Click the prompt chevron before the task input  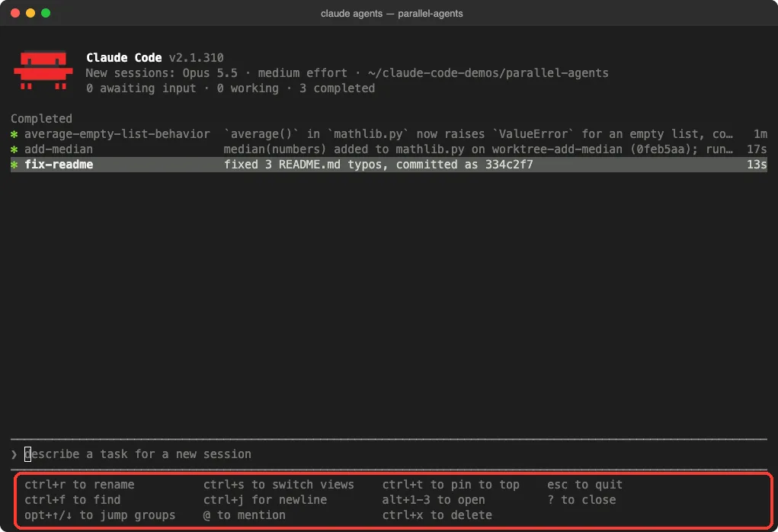14,454
